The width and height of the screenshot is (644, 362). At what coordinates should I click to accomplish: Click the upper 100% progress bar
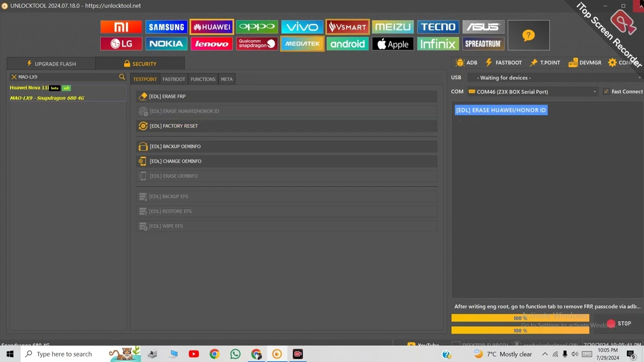[x=520, y=318]
